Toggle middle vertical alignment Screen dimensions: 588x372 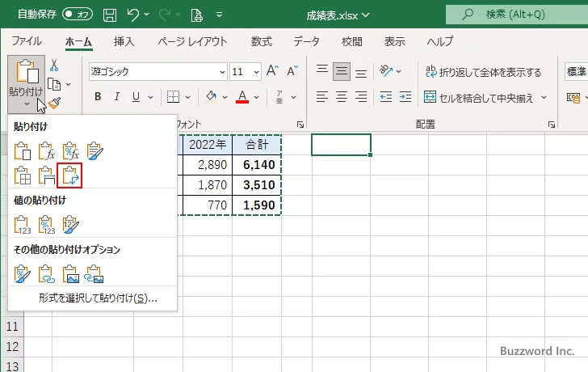tap(342, 71)
